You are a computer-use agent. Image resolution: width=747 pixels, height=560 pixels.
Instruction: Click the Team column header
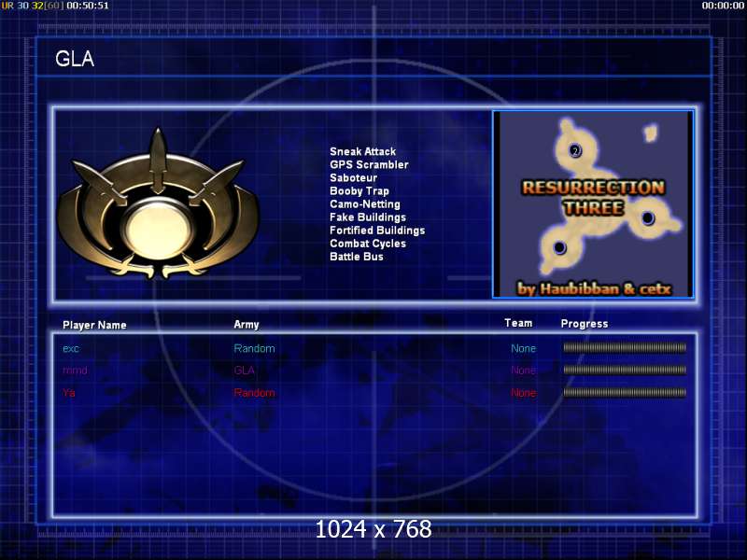518,323
